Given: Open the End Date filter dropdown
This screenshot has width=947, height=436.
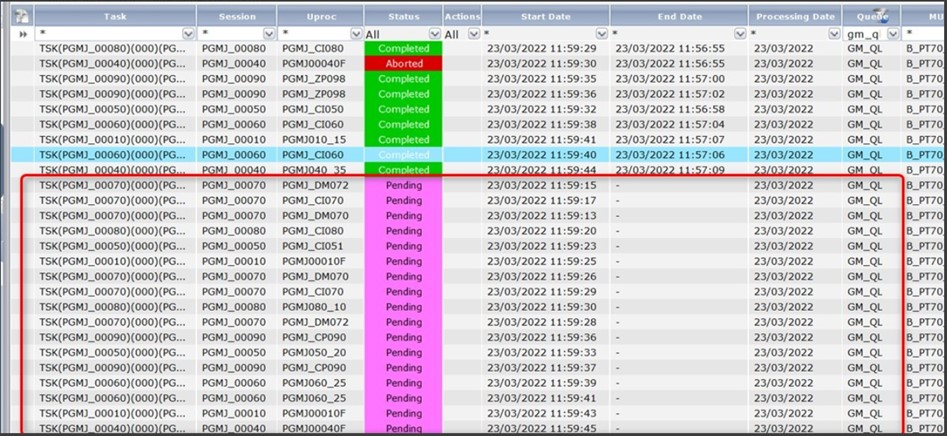Looking at the screenshot, I should click(x=740, y=34).
